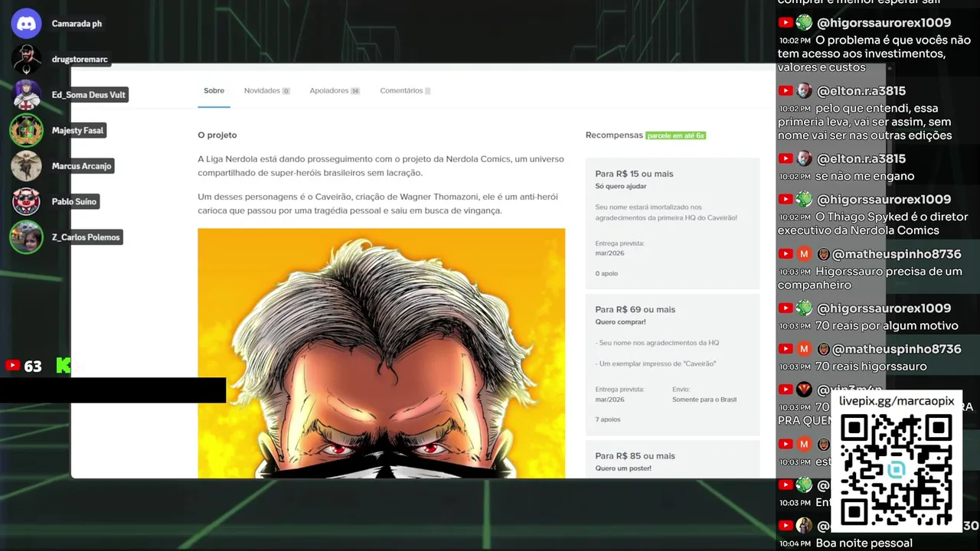The width and height of the screenshot is (980, 551).
Task: Select drugstoremarc's avatar
Action: (26, 59)
